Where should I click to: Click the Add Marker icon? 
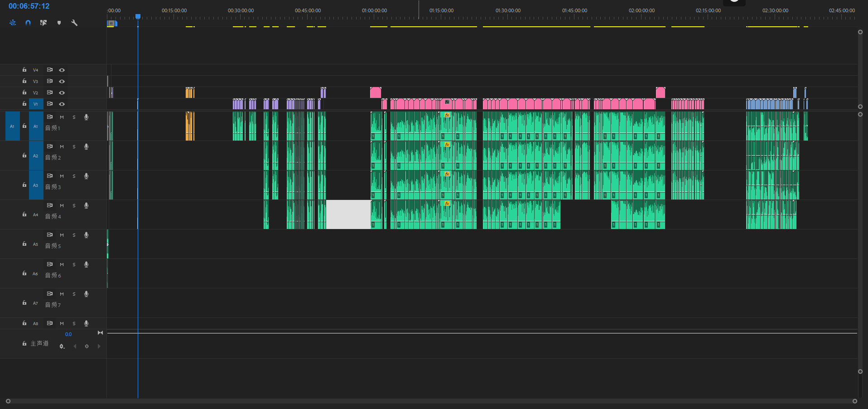(59, 23)
